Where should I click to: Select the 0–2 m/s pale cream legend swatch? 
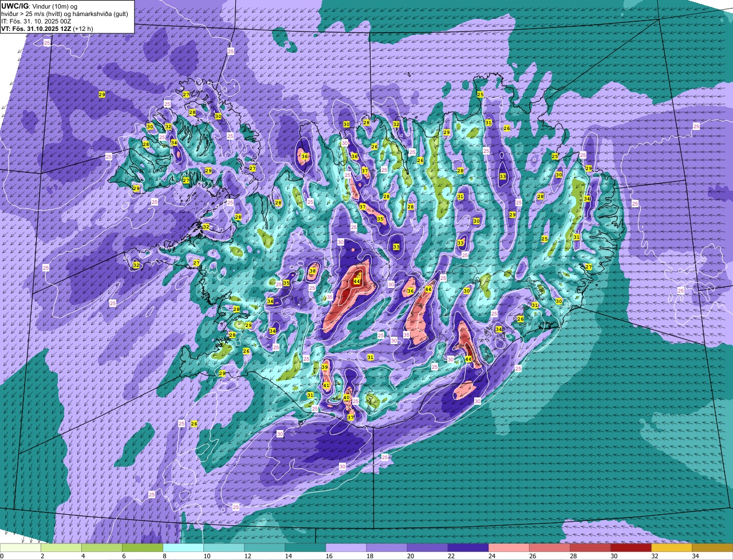pos(21,547)
